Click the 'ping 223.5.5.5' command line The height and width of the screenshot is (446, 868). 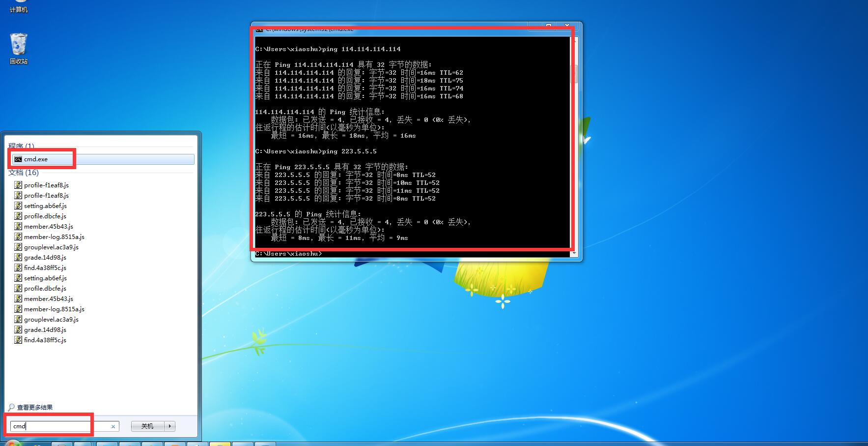316,151
